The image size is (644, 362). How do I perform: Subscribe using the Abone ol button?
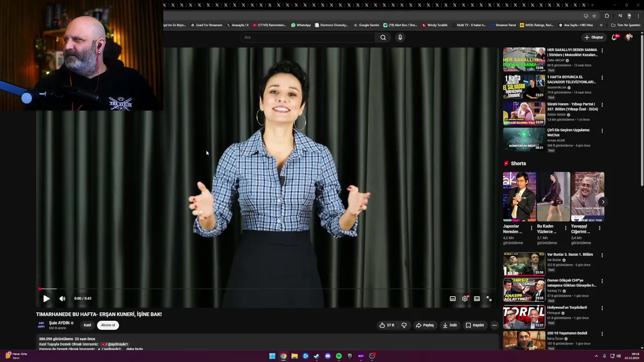(108, 325)
